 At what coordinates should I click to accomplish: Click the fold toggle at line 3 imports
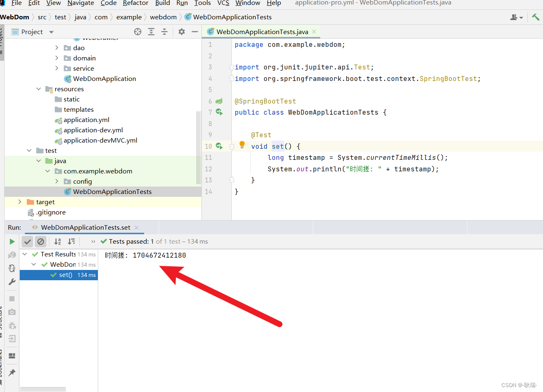pos(232,67)
